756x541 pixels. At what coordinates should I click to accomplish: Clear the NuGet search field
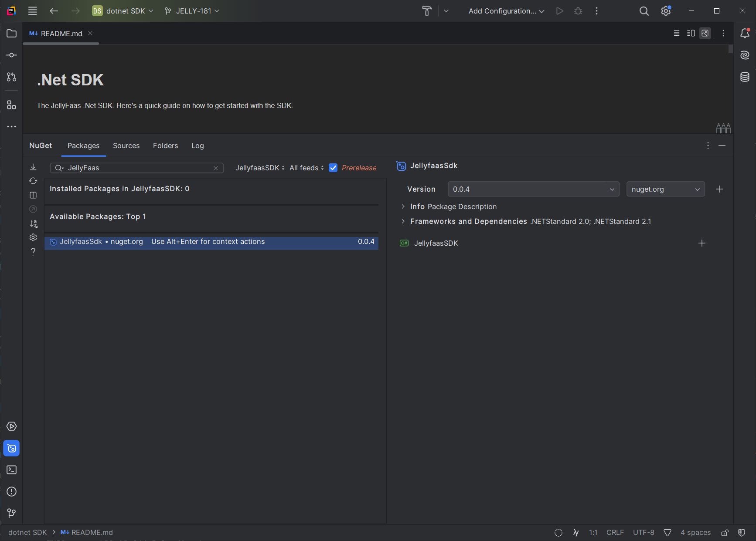[x=216, y=168]
